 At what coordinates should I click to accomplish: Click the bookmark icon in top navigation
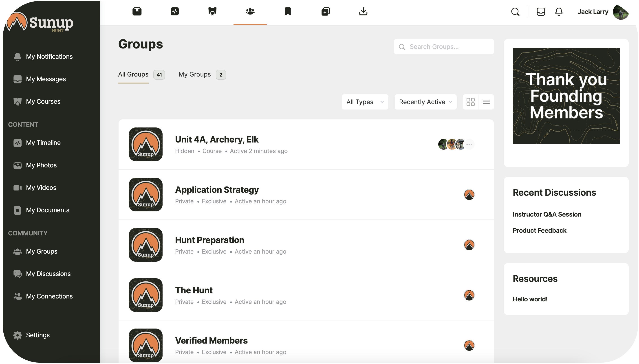pos(288,11)
